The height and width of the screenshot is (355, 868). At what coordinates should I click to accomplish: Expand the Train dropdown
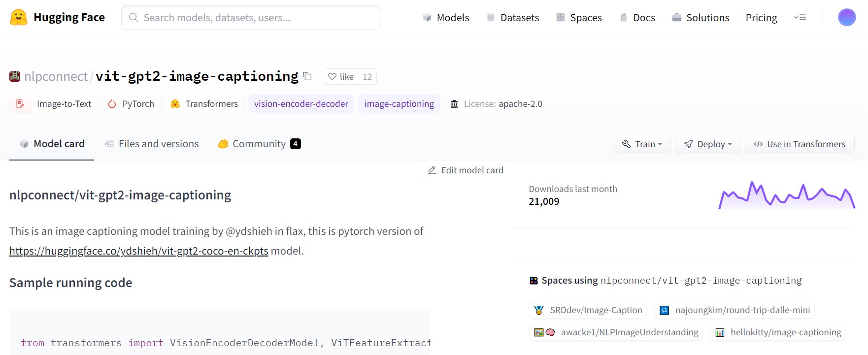(x=642, y=144)
